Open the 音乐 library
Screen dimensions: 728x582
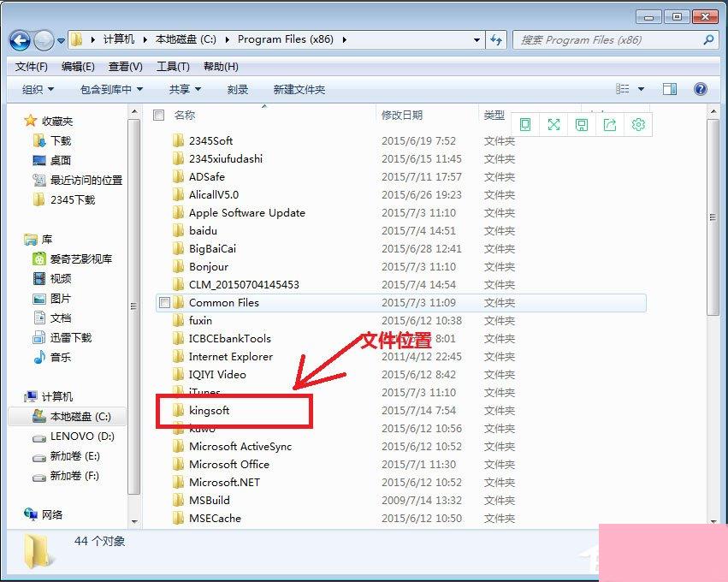point(52,357)
